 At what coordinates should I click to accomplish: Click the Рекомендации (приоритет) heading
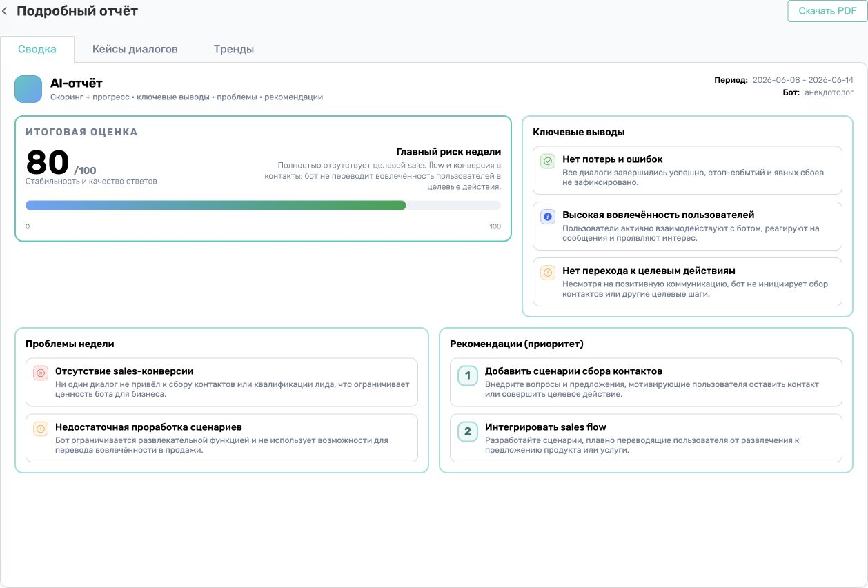pos(517,344)
